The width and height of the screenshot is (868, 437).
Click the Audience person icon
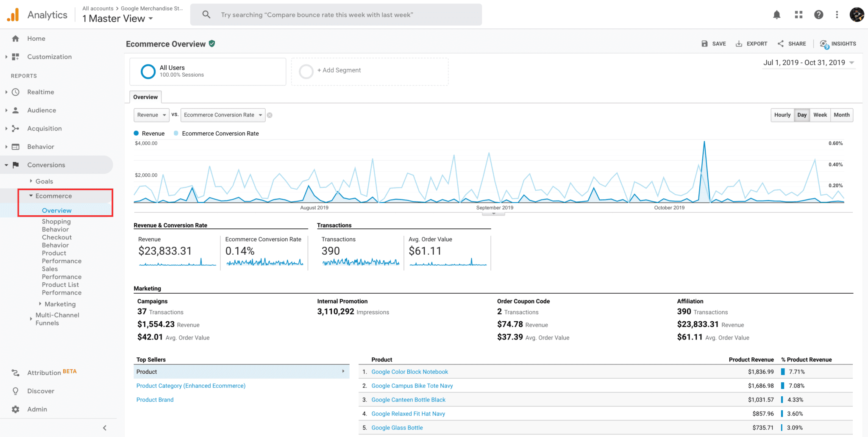tap(16, 110)
